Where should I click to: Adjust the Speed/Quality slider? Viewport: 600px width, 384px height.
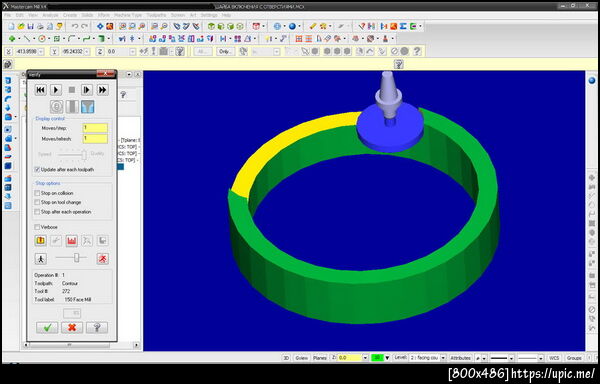tap(84, 155)
